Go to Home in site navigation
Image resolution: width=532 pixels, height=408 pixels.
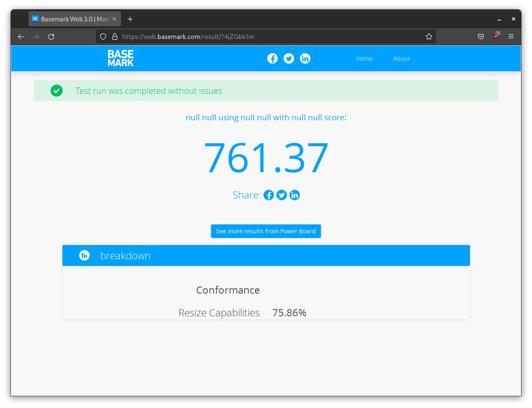(x=364, y=59)
